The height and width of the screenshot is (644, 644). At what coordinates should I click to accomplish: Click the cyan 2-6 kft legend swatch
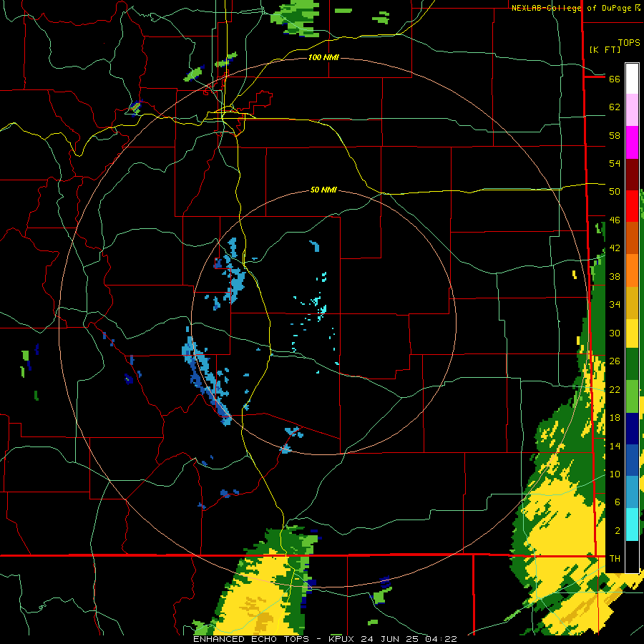[x=632, y=525]
